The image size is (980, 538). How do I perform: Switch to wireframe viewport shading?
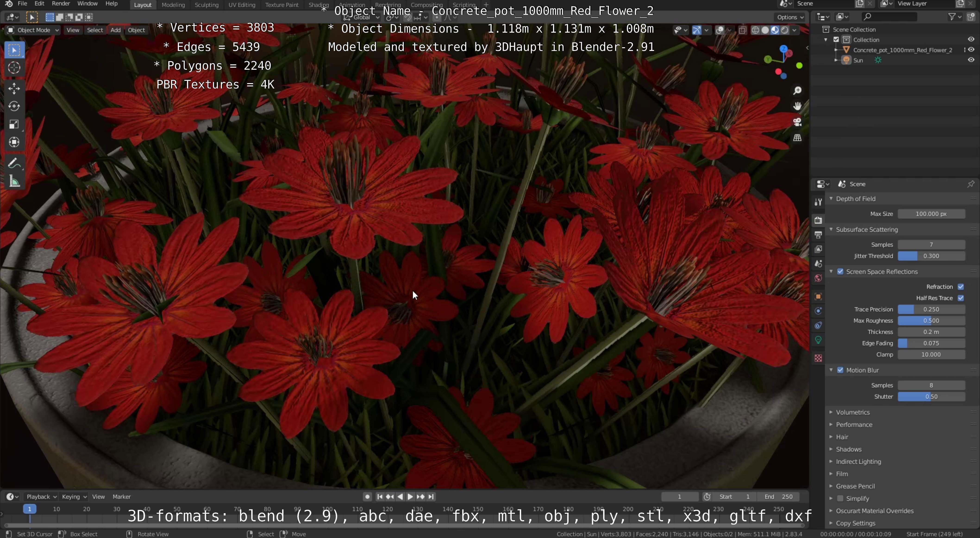click(755, 30)
